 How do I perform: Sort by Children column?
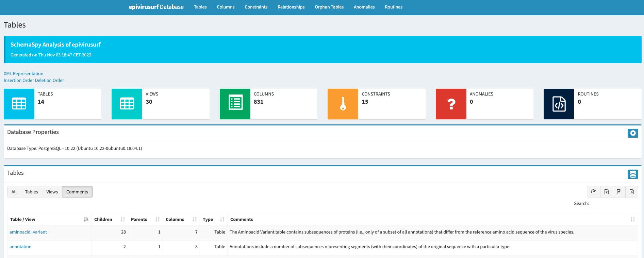tap(110, 219)
